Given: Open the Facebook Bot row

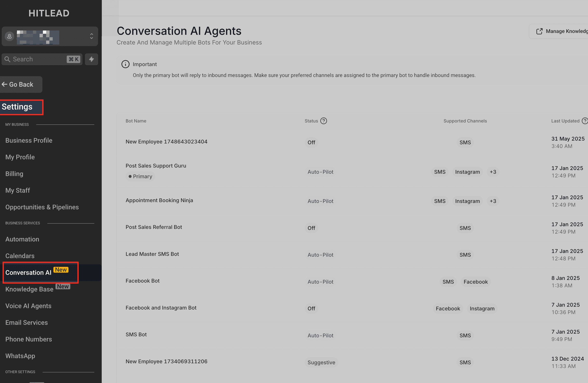Looking at the screenshot, I should pyautogui.click(x=352, y=282).
